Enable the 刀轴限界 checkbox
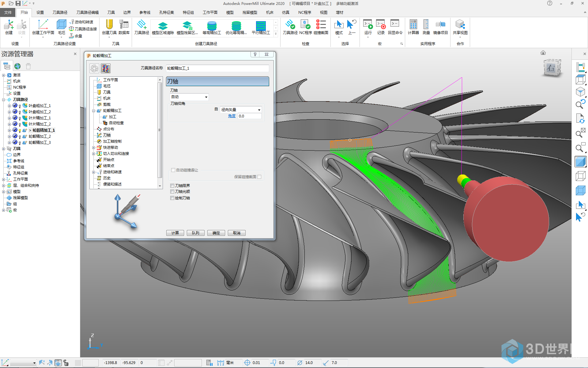Image resolution: width=588 pixels, height=368 pixels. tap(172, 186)
